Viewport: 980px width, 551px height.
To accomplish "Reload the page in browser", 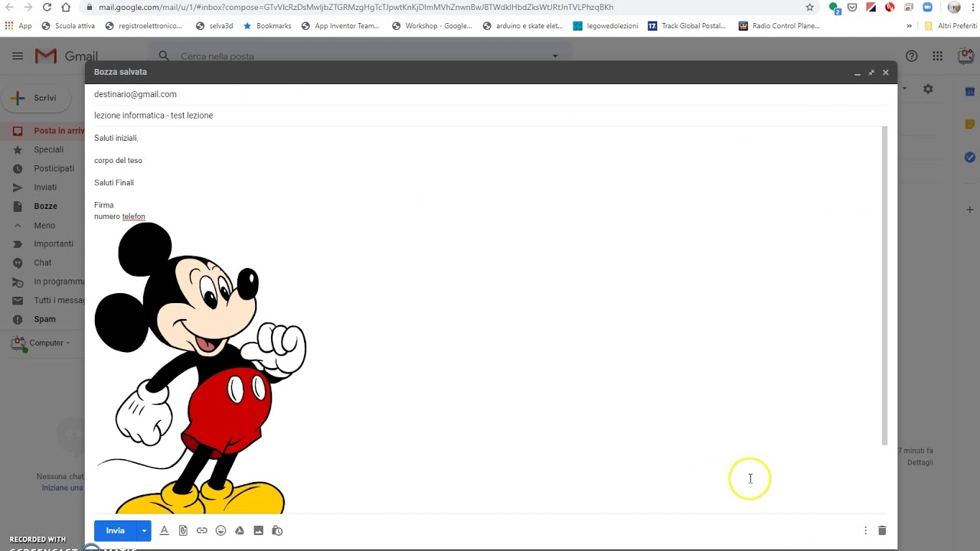I will (x=47, y=7).
